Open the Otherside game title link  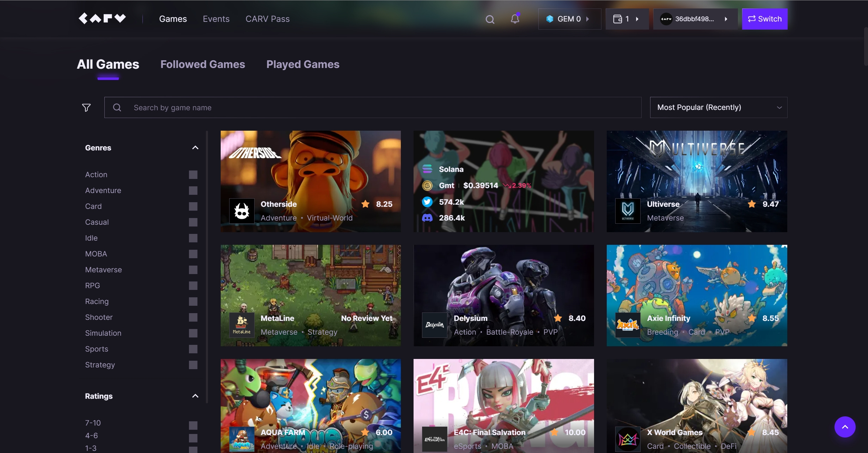279,204
